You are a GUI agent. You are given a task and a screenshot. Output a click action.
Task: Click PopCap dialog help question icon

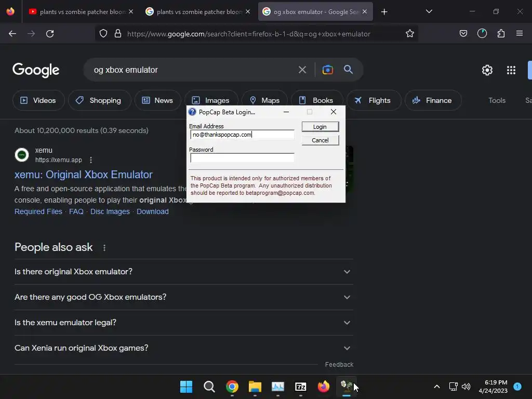(x=192, y=112)
